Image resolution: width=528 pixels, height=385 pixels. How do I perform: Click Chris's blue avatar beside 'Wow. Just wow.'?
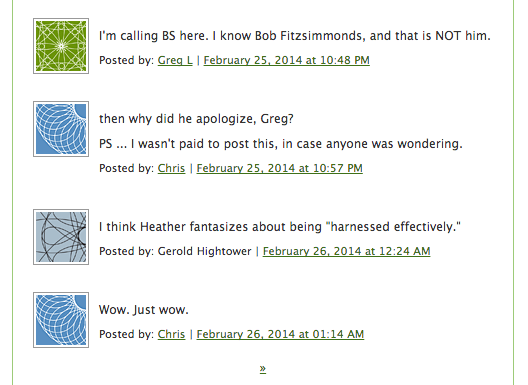pyautogui.click(x=61, y=320)
